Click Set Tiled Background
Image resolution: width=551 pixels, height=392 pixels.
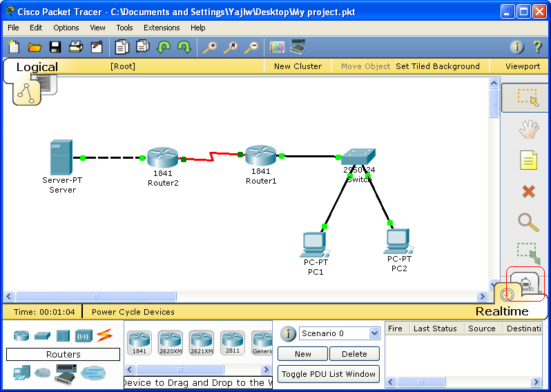(x=438, y=66)
